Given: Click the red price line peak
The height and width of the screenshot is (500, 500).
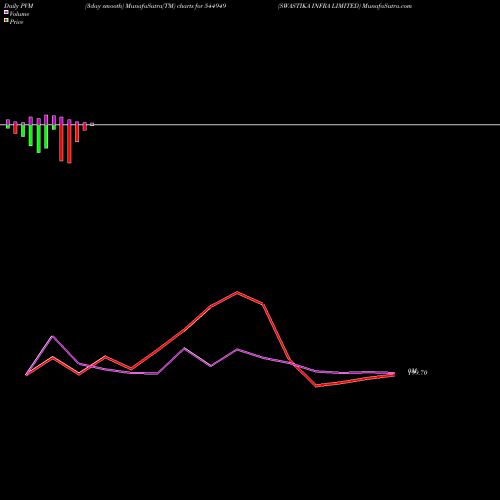Looking at the screenshot, I should (237, 293).
